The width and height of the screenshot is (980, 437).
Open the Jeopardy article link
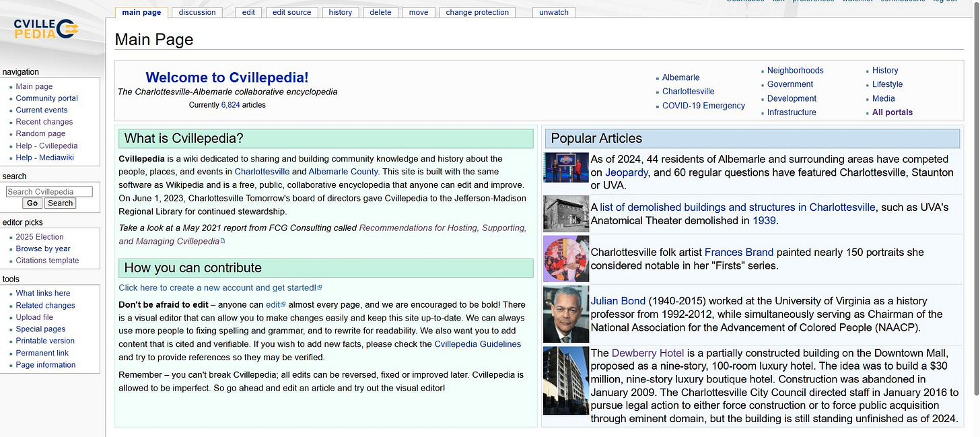[627, 172]
